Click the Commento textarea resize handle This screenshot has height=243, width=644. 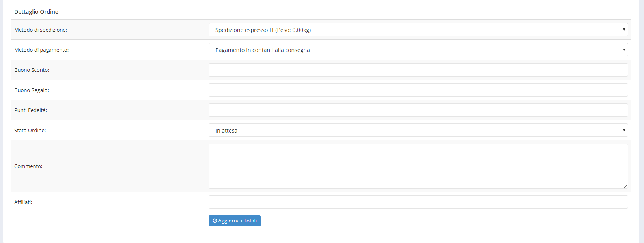625,186
